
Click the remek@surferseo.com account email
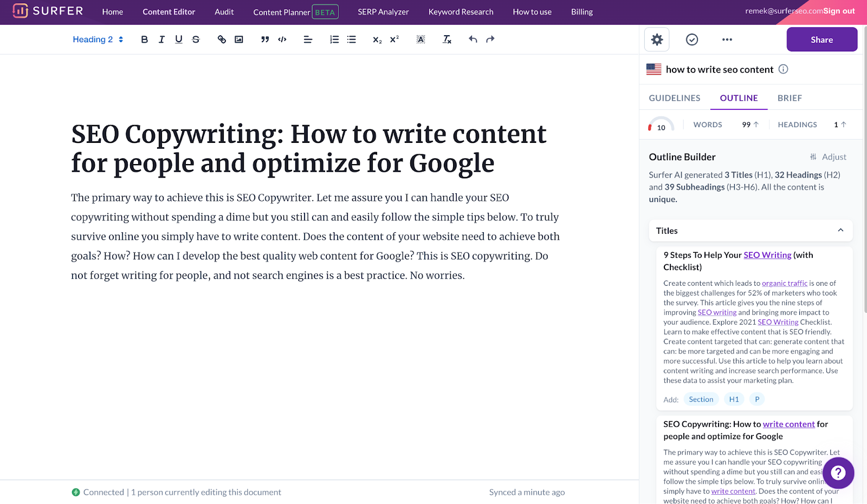pyautogui.click(x=784, y=11)
